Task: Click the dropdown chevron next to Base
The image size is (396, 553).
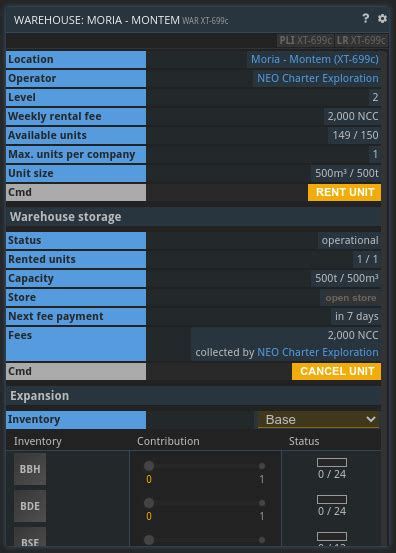Action: [371, 419]
